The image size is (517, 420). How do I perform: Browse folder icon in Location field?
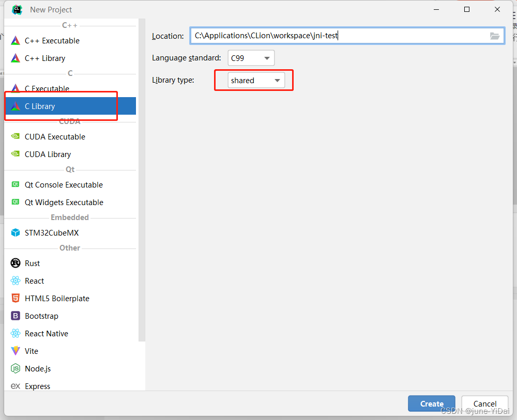click(495, 36)
